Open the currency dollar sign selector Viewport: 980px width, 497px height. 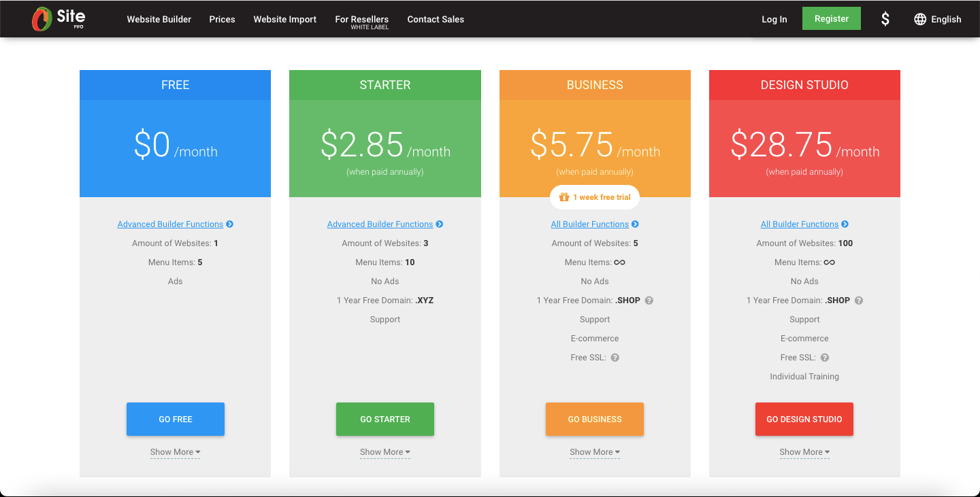[x=885, y=19]
